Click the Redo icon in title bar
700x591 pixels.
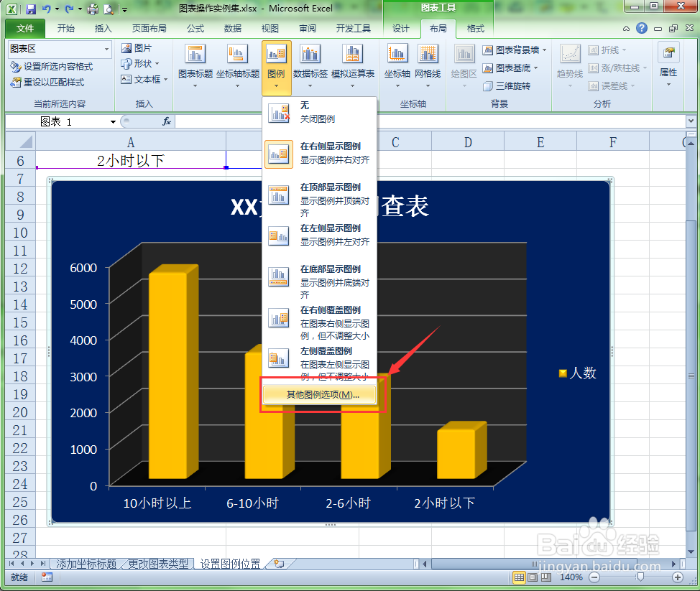click(x=69, y=9)
